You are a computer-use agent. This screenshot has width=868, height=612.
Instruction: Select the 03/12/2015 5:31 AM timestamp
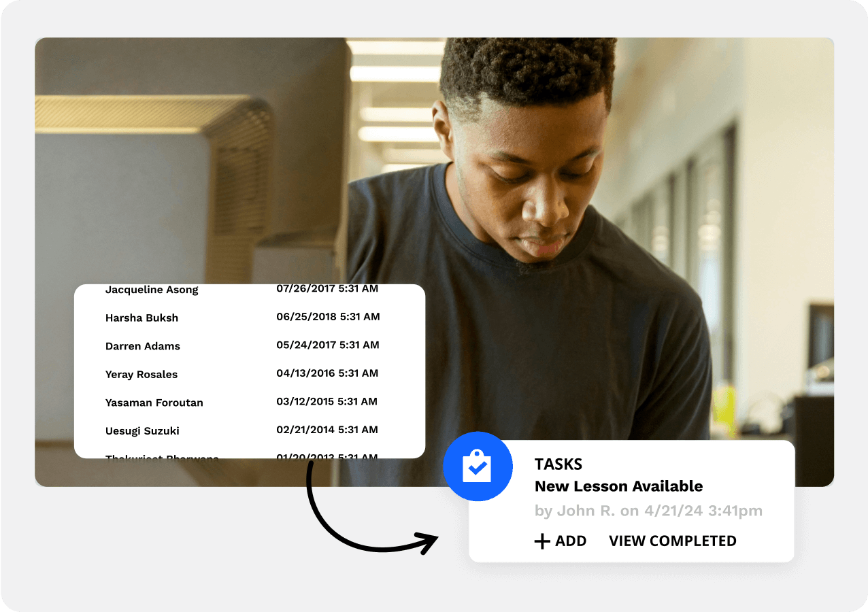327,401
